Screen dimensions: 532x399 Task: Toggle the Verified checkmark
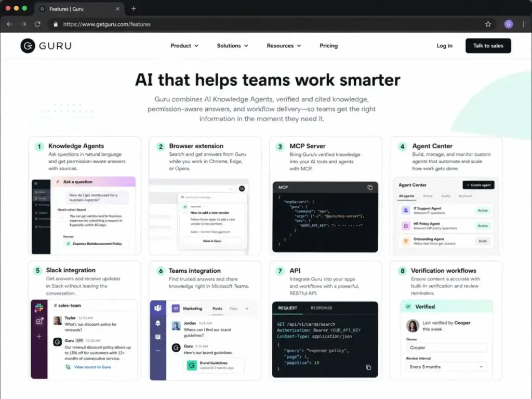pos(408,307)
